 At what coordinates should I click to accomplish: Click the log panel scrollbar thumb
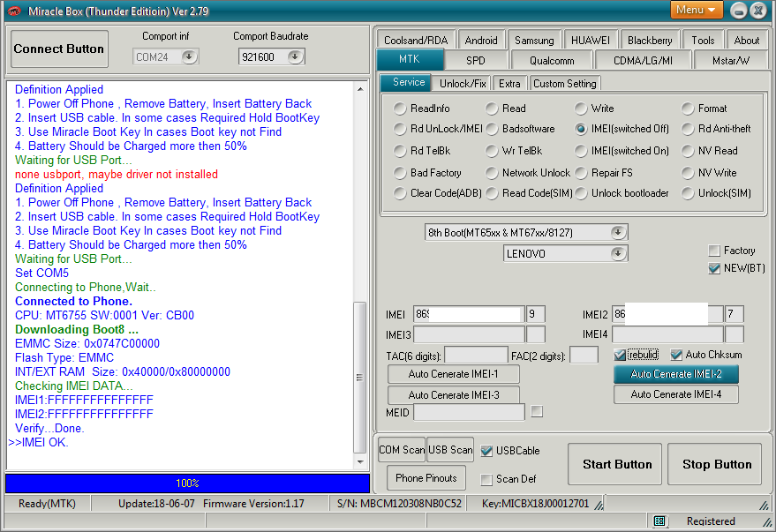(x=360, y=378)
